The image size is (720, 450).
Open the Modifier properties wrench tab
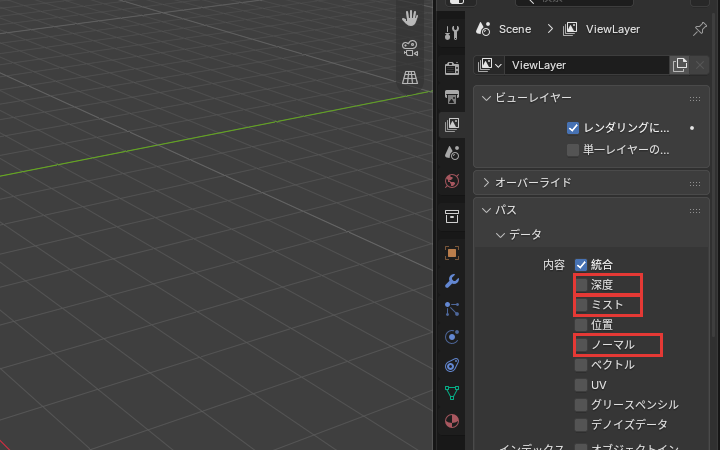pyautogui.click(x=452, y=281)
